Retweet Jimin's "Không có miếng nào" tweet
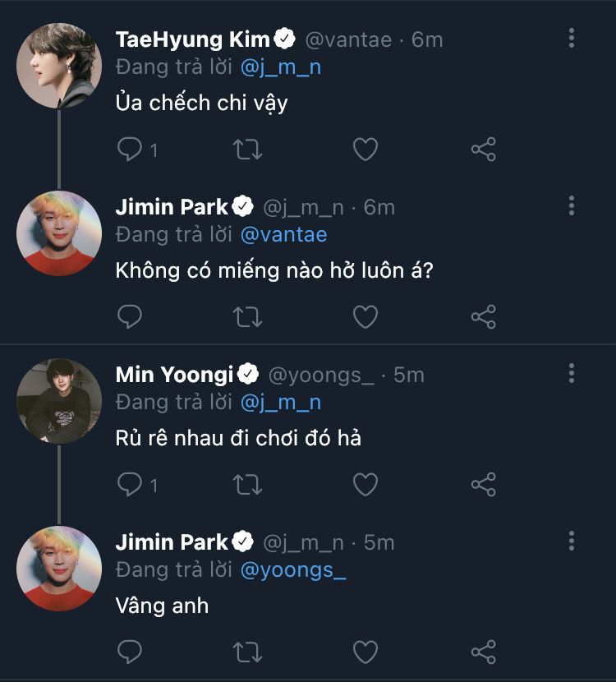The width and height of the screenshot is (616, 682). click(x=247, y=316)
